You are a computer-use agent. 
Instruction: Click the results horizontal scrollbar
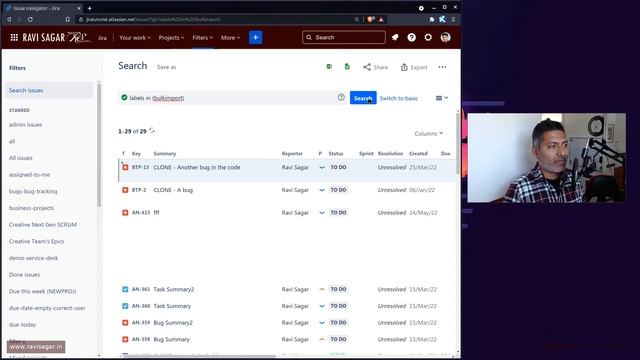(x=199, y=356)
